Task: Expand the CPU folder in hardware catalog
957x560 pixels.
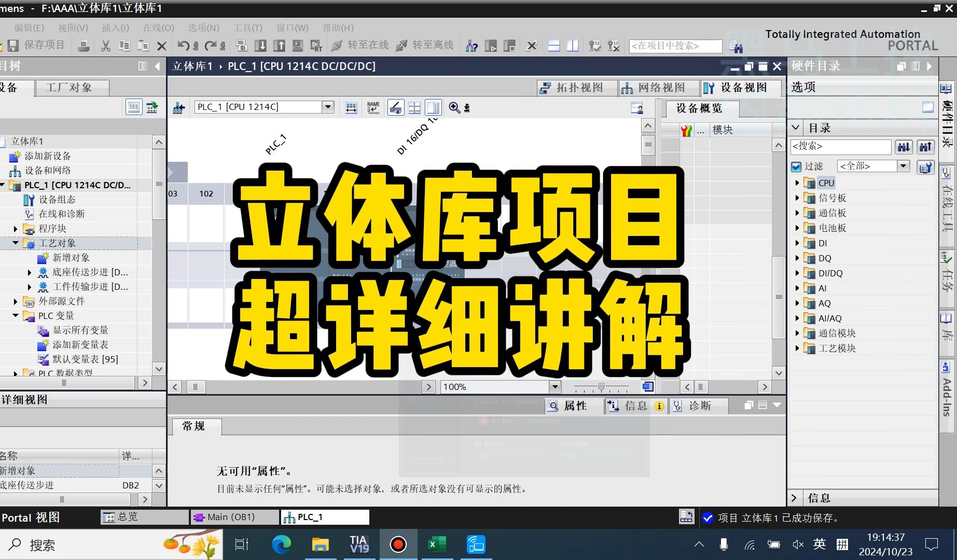Action: [797, 183]
